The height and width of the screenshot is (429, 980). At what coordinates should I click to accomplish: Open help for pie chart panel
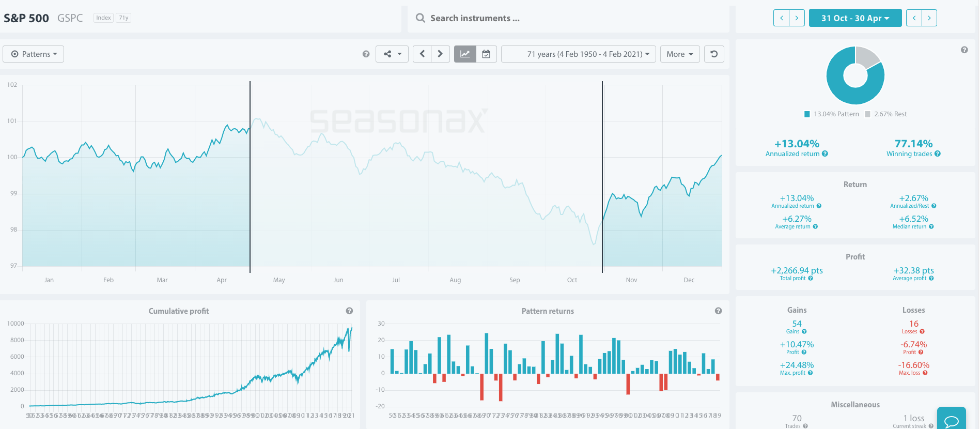coord(964,50)
